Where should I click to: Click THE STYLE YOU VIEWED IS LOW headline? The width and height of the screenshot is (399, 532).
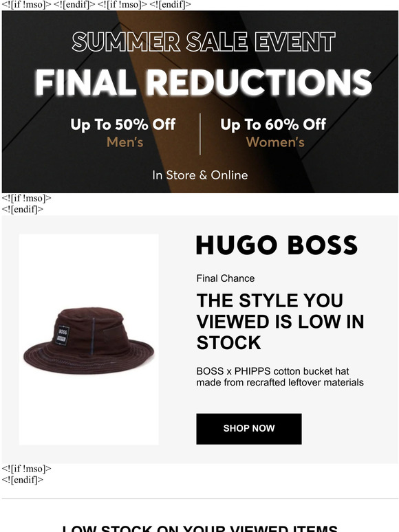280,321
